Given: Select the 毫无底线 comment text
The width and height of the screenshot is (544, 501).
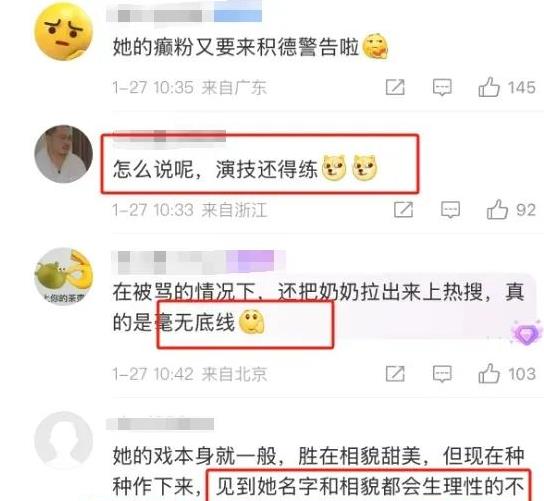Looking at the screenshot, I should pos(195,323).
